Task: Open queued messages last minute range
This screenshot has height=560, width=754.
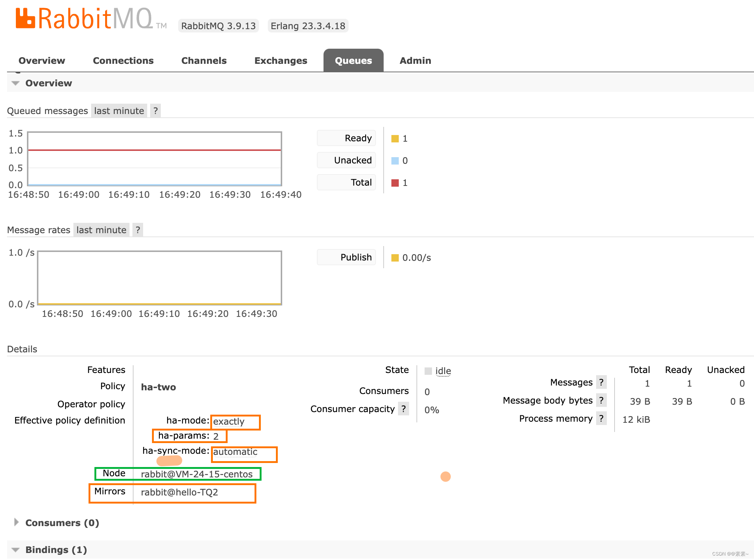Action: click(x=119, y=111)
